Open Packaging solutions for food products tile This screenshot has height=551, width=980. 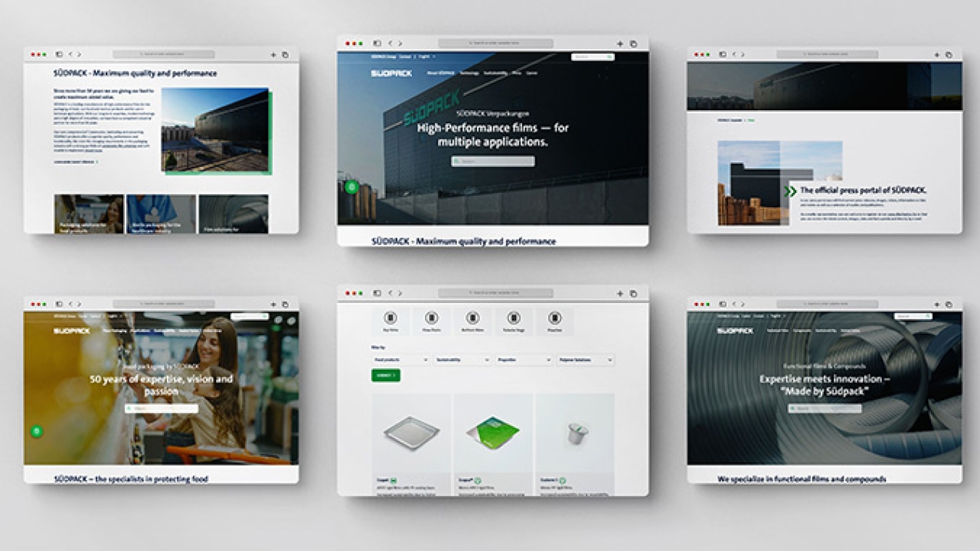coord(89,214)
